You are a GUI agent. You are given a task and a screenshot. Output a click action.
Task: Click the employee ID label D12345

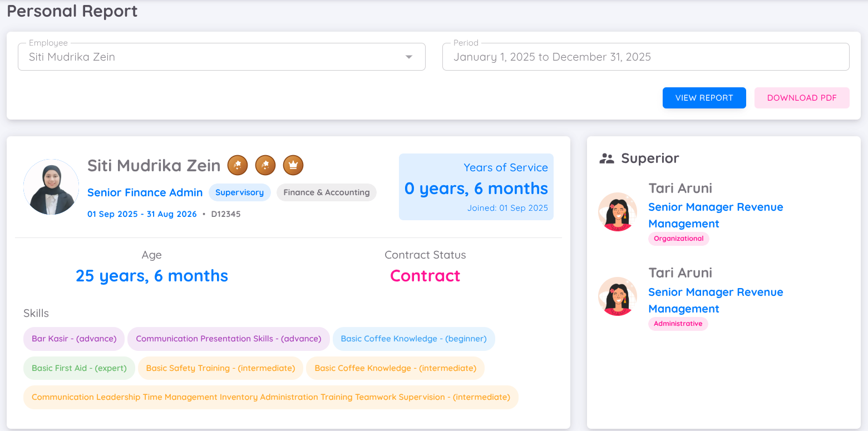(225, 214)
